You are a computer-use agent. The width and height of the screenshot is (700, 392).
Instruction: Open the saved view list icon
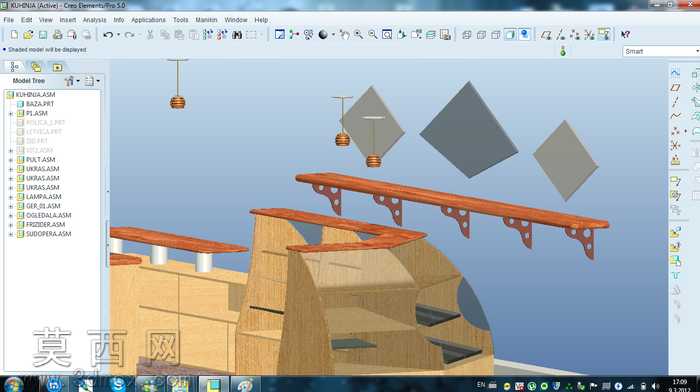417,34
